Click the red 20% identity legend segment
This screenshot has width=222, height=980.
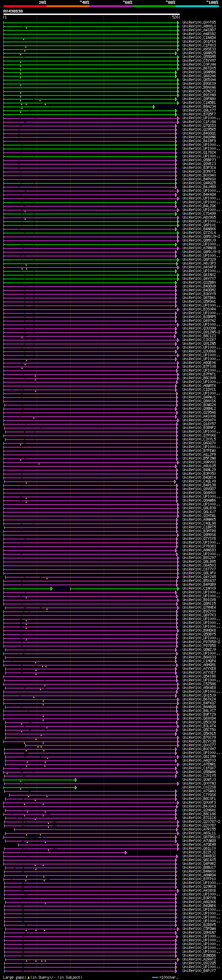25,6
